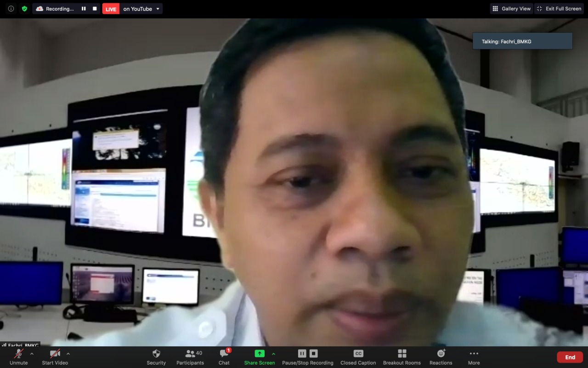Open the Participants panel
The image size is (588, 368).
click(190, 356)
